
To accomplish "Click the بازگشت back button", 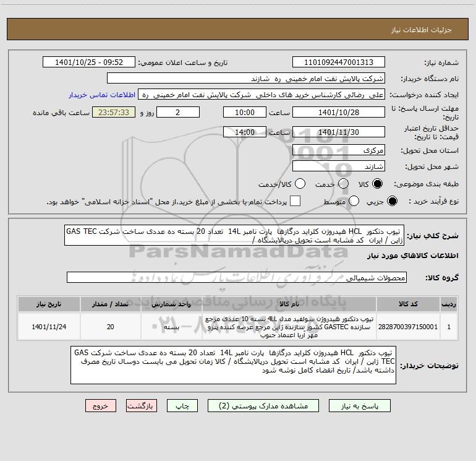I will 142,406.
